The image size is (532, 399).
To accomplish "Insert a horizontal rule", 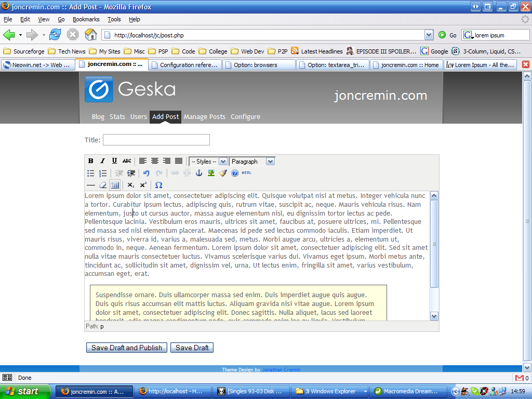I will (x=90, y=184).
